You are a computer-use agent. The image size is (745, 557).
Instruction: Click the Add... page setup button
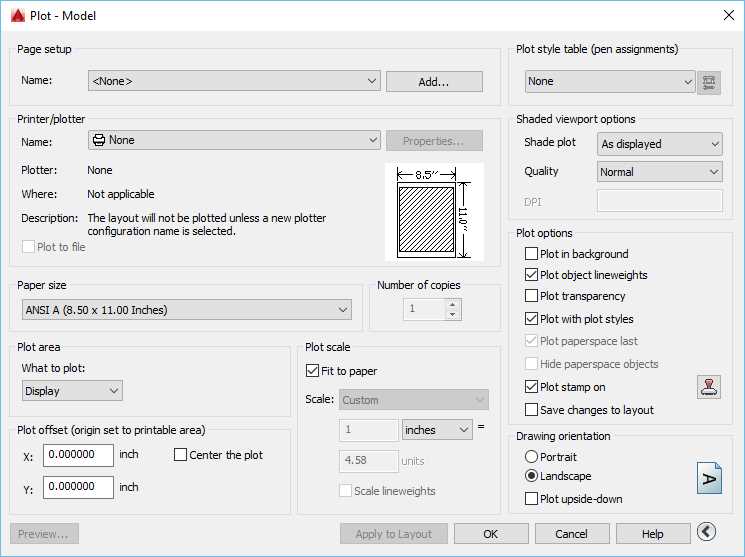434,82
